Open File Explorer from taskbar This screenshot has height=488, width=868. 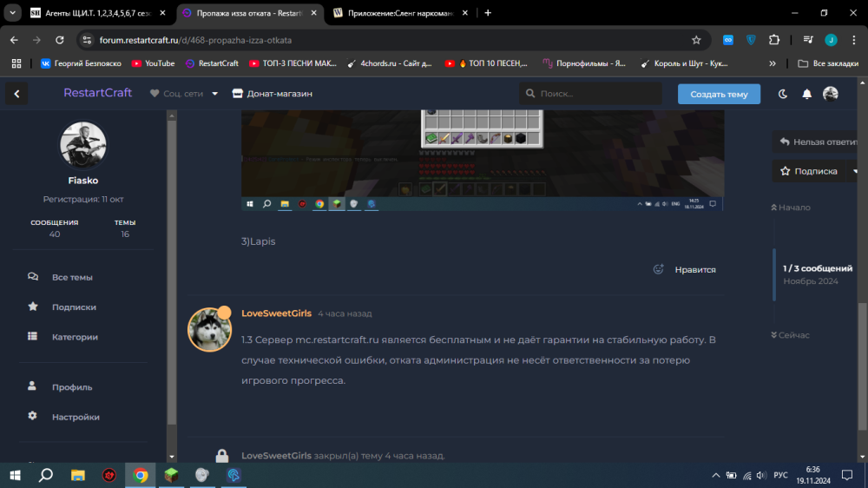(77, 475)
